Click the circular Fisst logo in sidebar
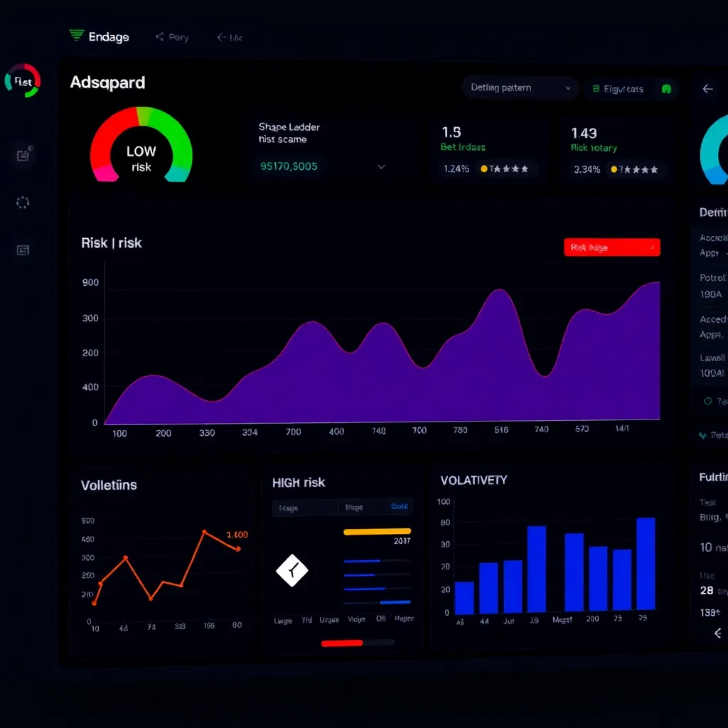The height and width of the screenshot is (728, 728). pos(23,82)
